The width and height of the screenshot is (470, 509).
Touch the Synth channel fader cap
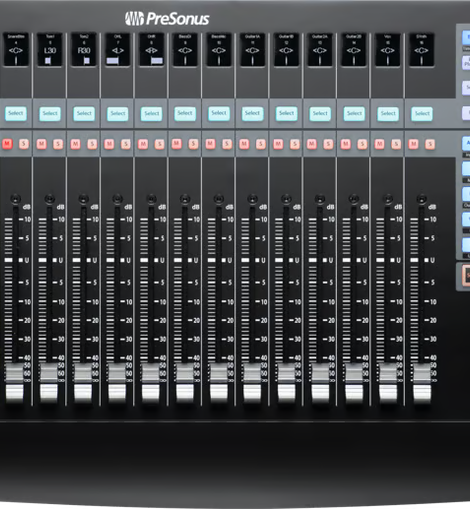click(422, 383)
